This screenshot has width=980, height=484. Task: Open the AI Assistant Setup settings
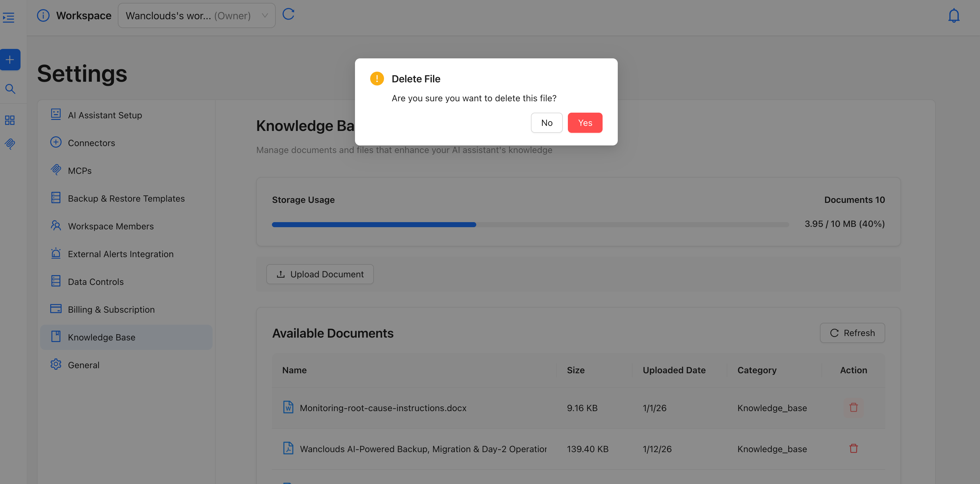pos(105,115)
